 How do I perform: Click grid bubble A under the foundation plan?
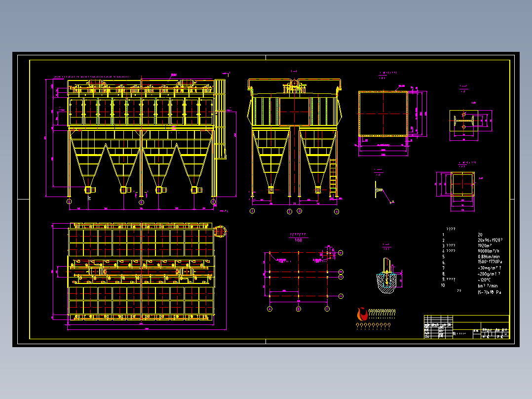point(270,309)
